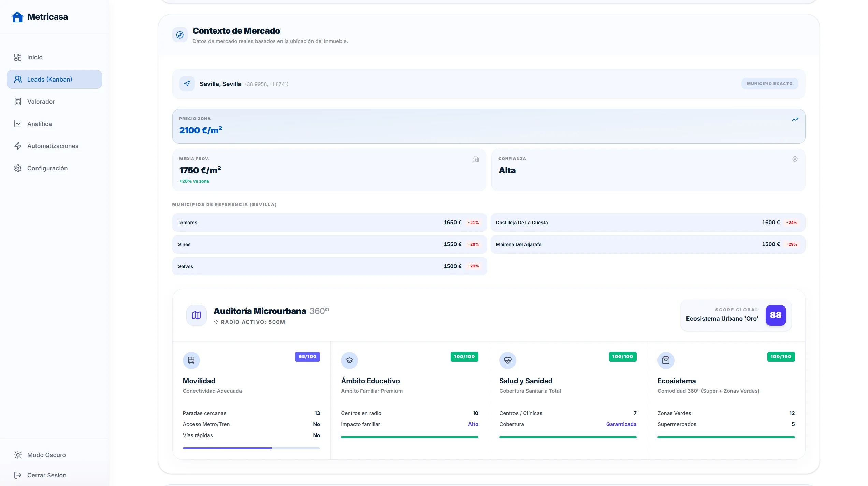Click the Movilidad progress bar

click(x=251, y=448)
